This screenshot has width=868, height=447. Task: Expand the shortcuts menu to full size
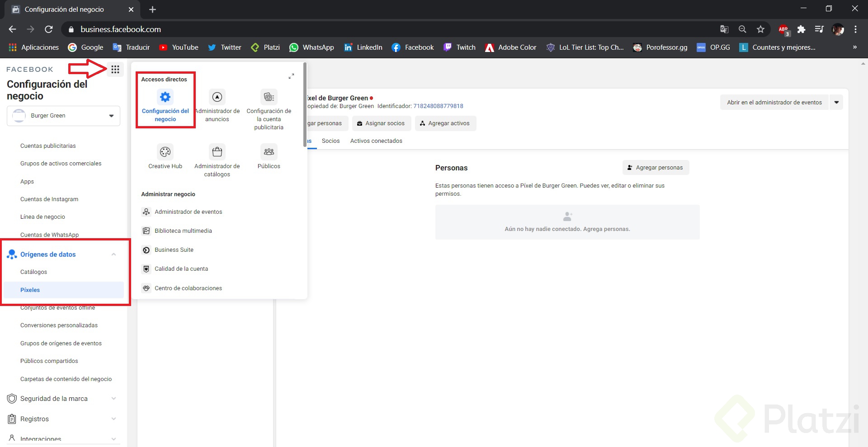291,76
